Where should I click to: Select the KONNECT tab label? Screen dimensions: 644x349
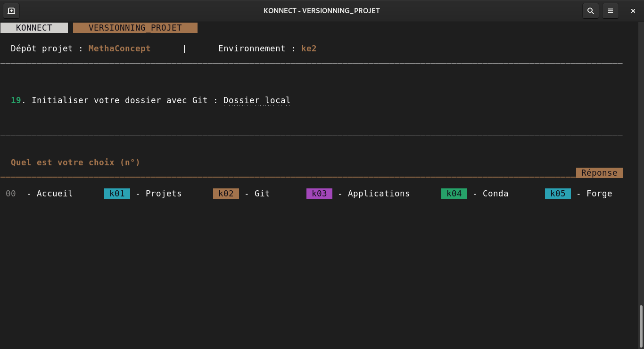tap(34, 28)
